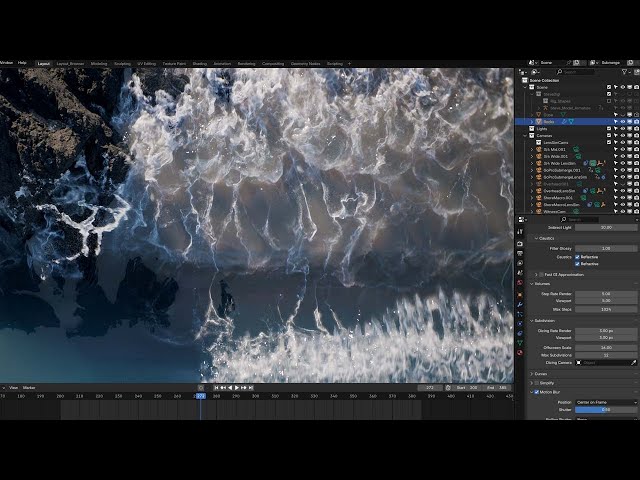Jump to the timeline end frame
The height and width of the screenshot is (480, 640).
251,387
